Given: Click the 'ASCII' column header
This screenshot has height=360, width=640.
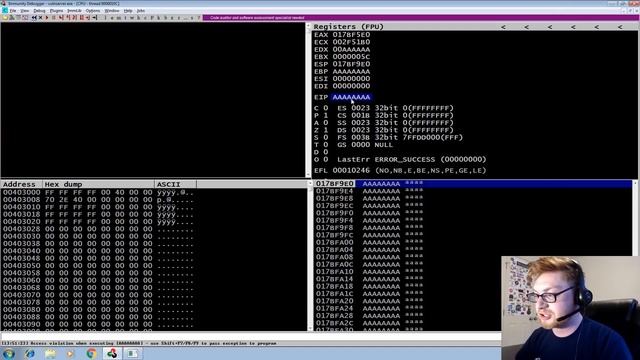Looking at the screenshot, I should [176, 184].
